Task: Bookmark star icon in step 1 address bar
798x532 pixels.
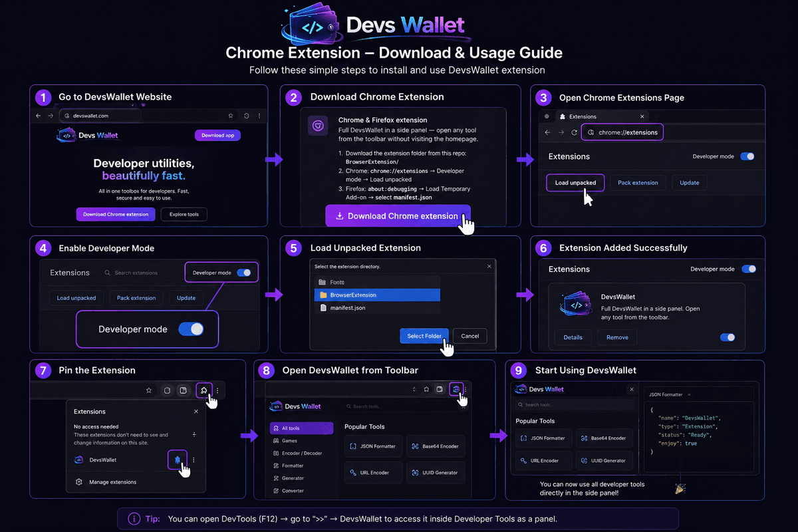Action: click(x=230, y=116)
